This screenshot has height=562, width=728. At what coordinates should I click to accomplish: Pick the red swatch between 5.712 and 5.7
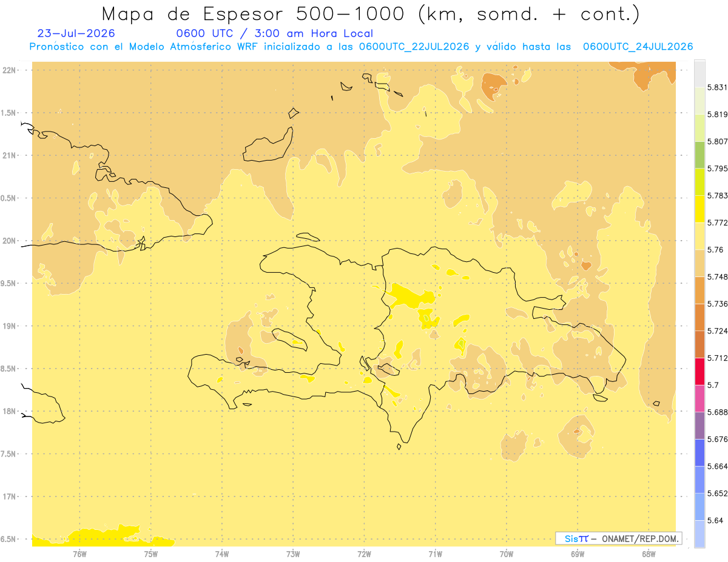pos(699,372)
